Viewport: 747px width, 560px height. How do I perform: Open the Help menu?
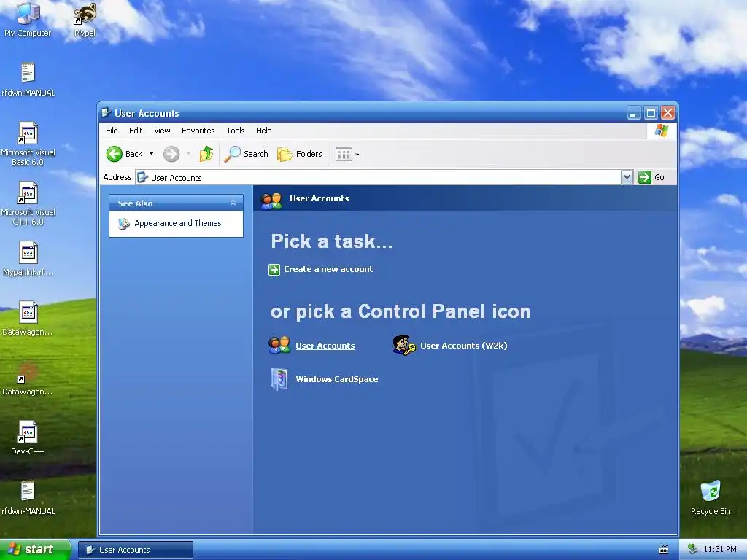click(263, 131)
